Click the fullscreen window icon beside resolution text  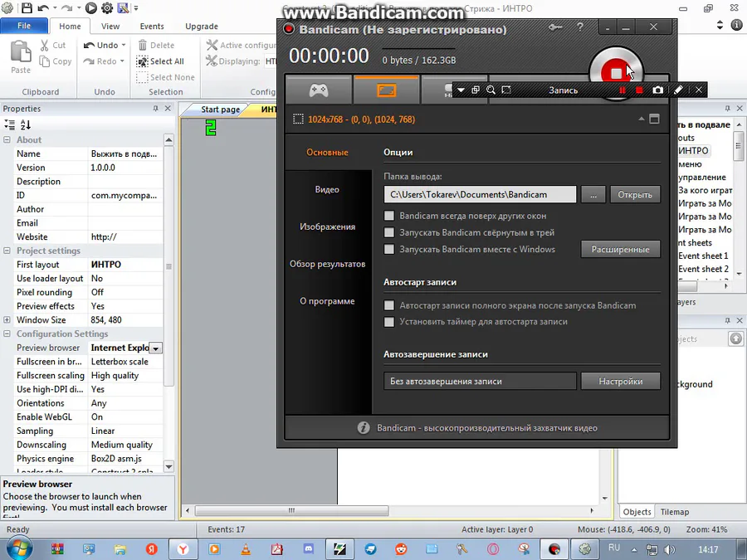pos(655,119)
